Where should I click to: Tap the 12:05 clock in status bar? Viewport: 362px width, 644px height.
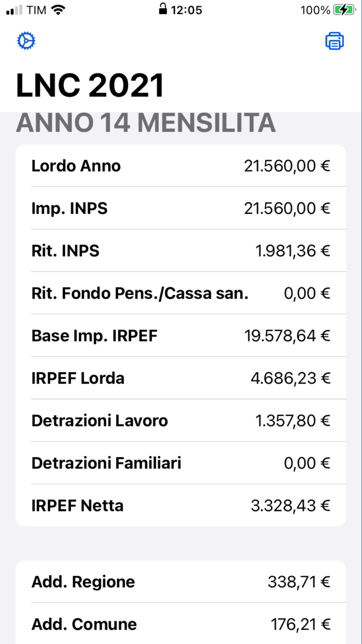point(186,10)
